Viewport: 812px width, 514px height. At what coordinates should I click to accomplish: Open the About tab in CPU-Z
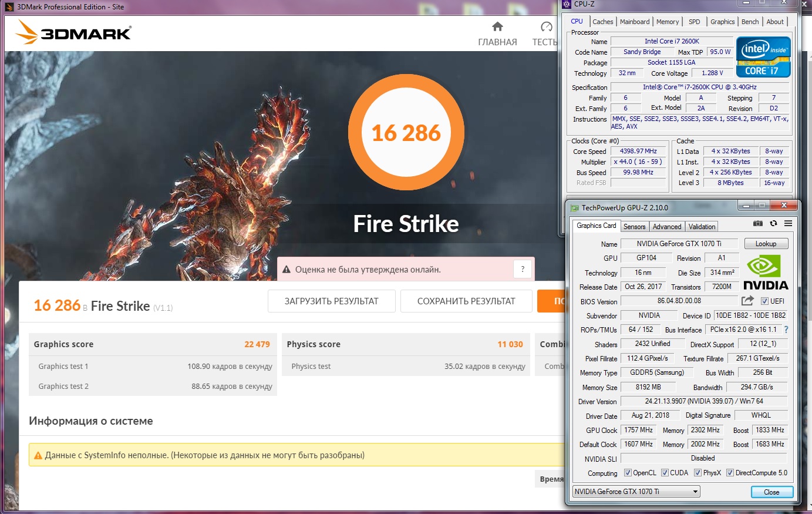pyautogui.click(x=775, y=22)
